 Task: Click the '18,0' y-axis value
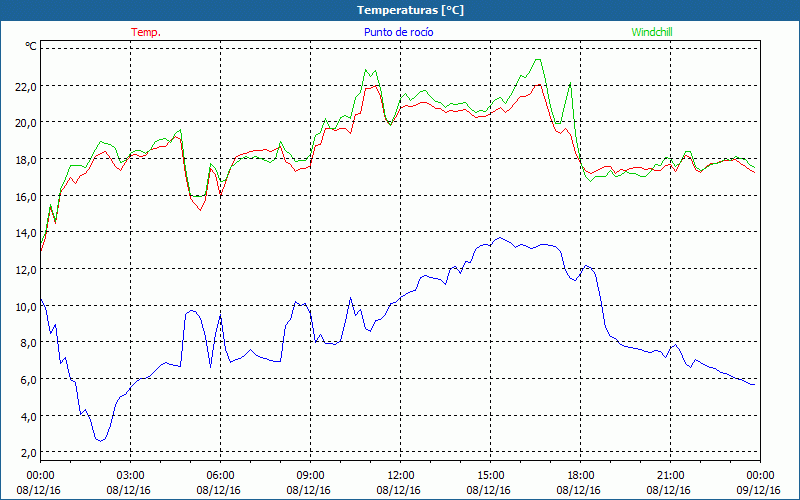click(26, 160)
